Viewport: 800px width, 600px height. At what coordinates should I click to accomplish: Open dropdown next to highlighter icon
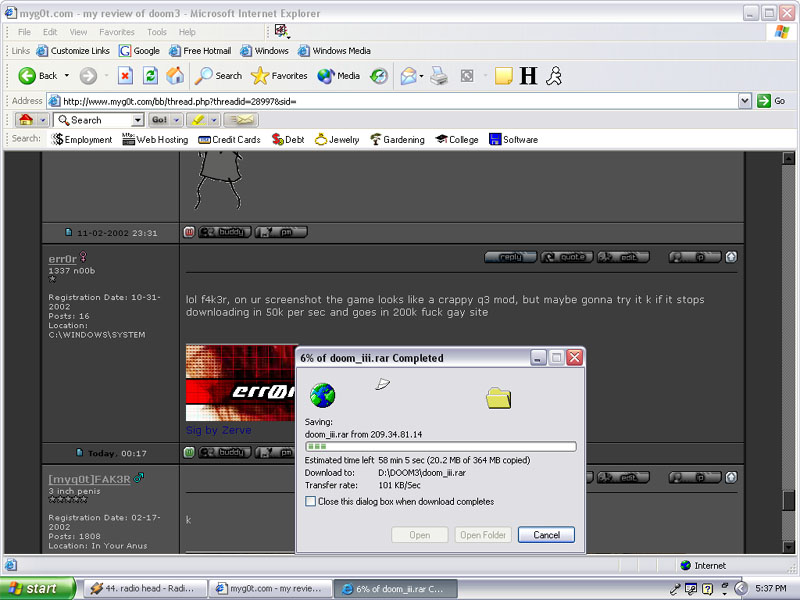coord(214,120)
